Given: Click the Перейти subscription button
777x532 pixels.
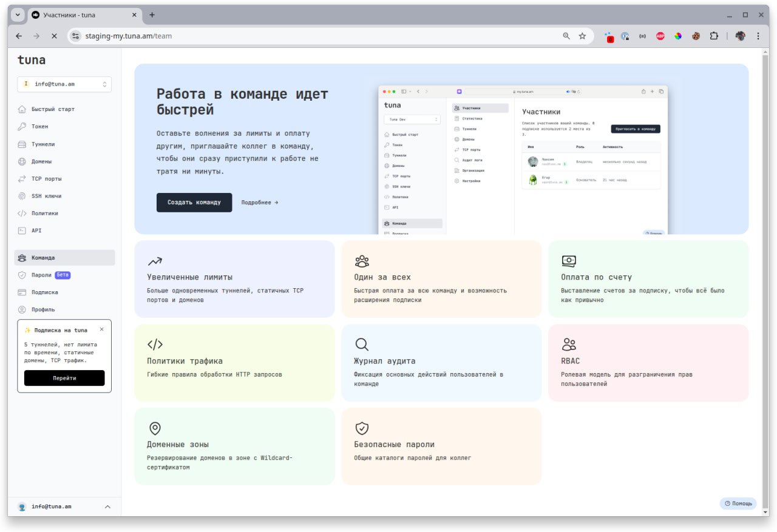Looking at the screenshot, I should tap(64, 378).
